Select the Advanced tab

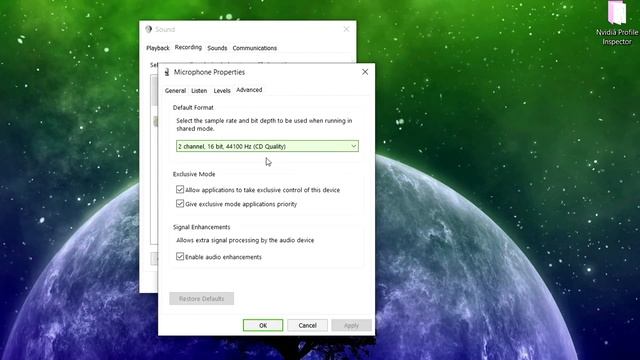coord(249,90)
